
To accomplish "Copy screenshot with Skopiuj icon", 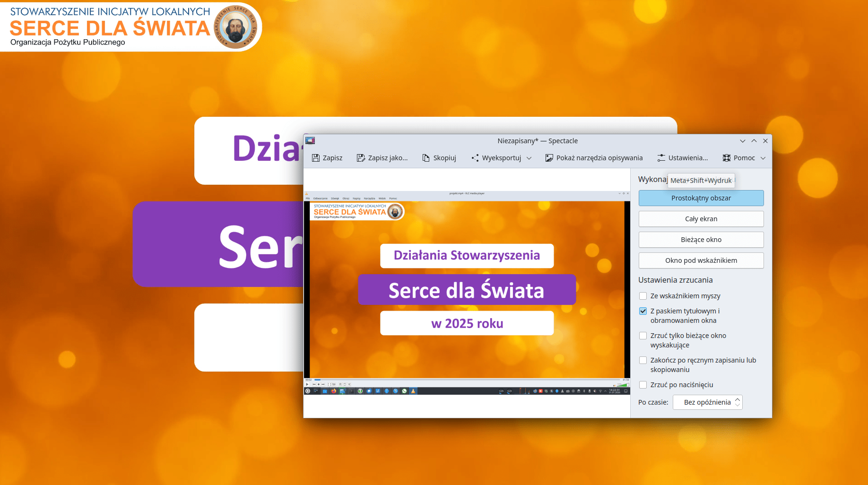I will [x=426, y=158].
